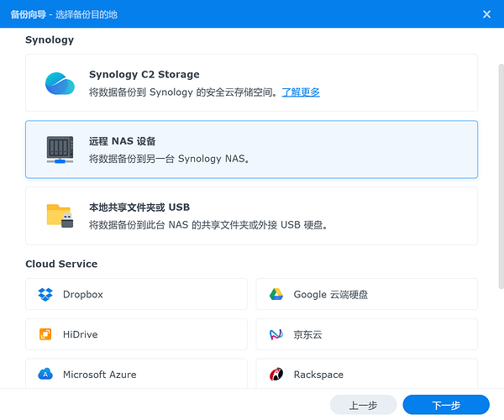Choose Google 云端硬盘 as backup destination
The height and width of the screenshot is (420, 504).
point(367,295)
